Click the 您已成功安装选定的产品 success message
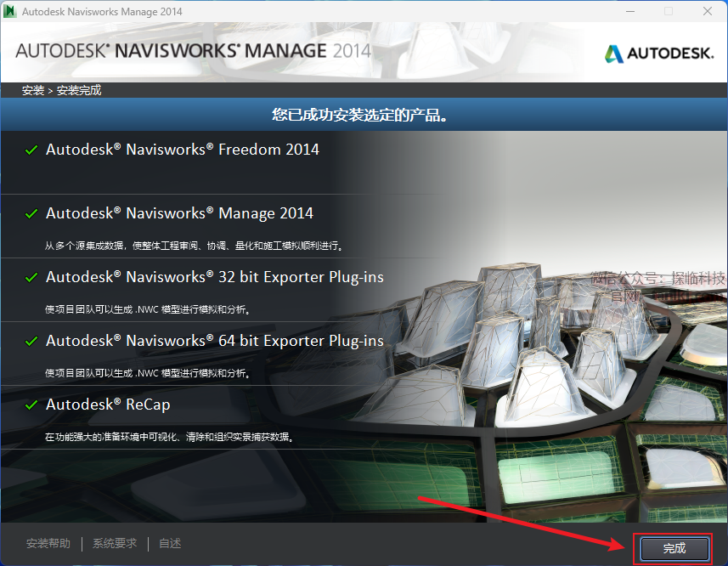Viewport: 728px width, 566px height. pyautogui.click(x=360, y=115)
